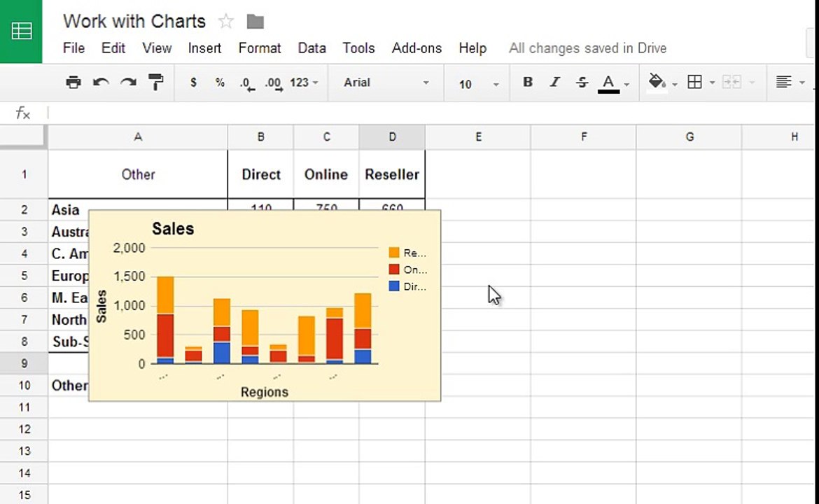Click the 'Regions' axis title
This screenshot has width=819, height=504.
click(x=265, y=392)
